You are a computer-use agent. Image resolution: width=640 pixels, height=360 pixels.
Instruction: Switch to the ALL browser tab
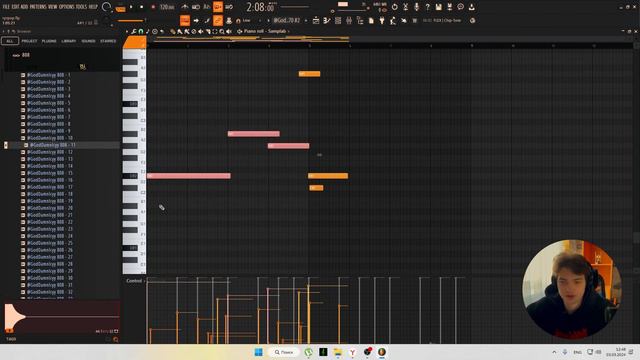tap(10, 41)
